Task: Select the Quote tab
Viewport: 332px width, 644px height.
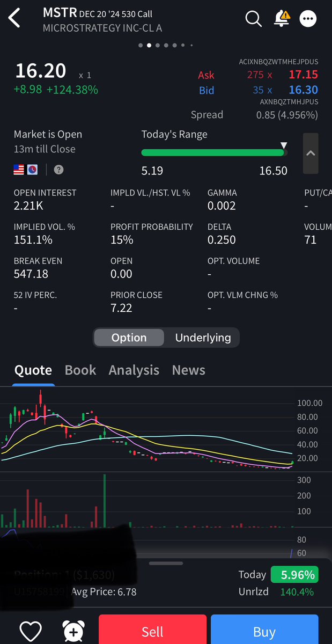Action: click(x=33, y=370)
